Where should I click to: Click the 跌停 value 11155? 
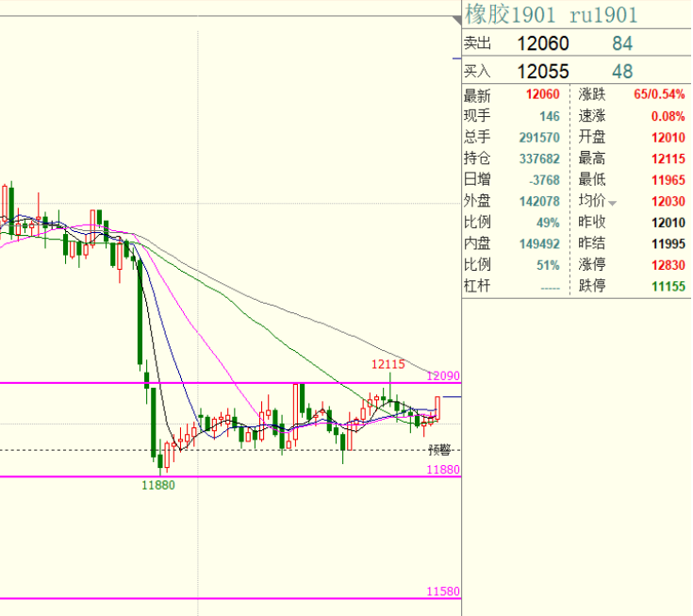click(x=668, y=286)
